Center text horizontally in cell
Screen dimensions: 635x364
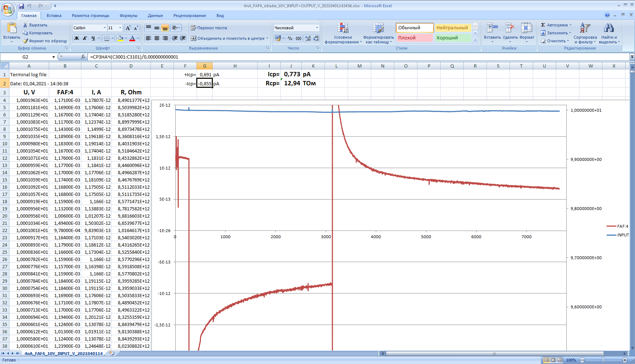[157, 38]
